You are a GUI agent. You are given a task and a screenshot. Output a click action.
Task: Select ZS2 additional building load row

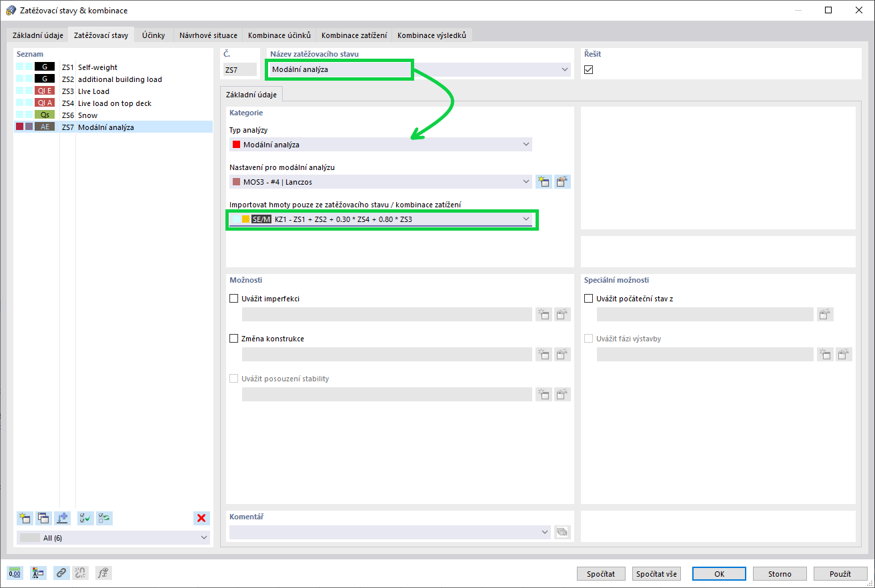coord(113,79)
